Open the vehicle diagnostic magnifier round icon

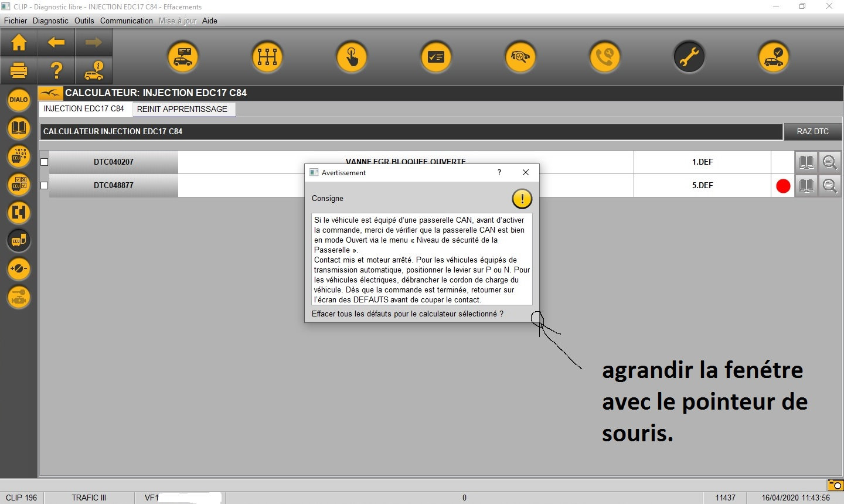(x=520, y=57)
